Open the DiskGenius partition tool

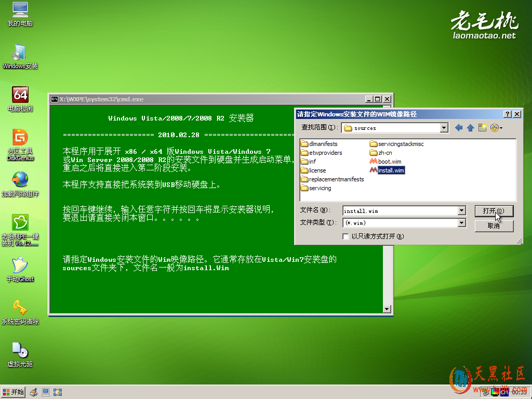pos(20,138)
